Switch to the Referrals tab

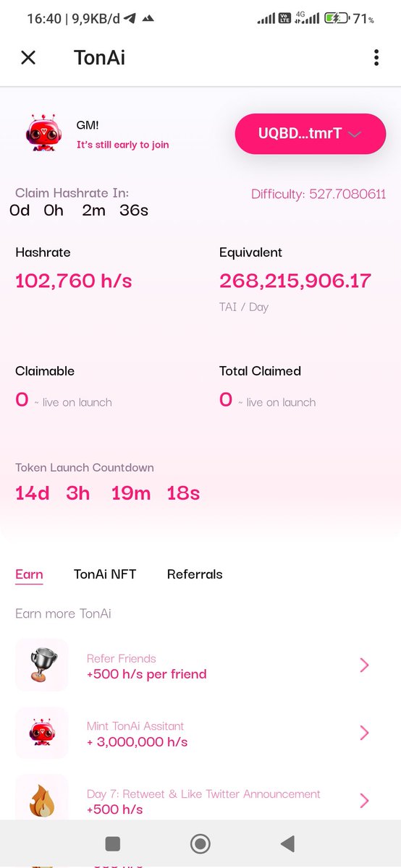pos(195,574)
